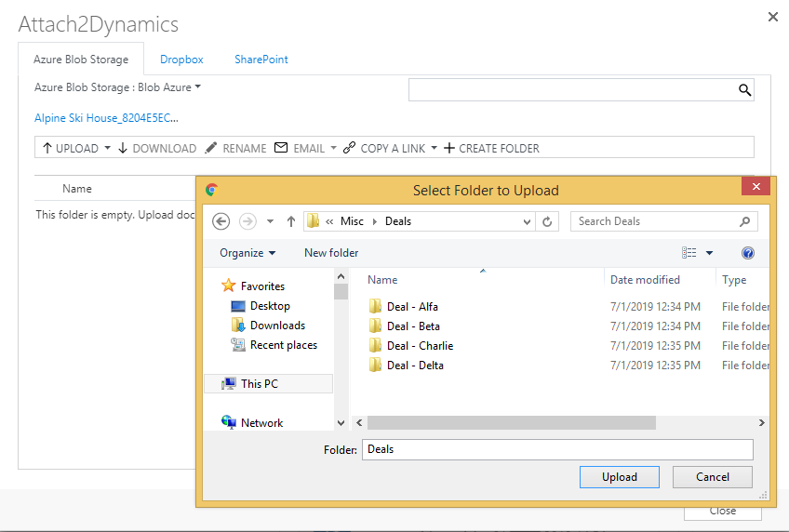Click the navigation pane scroll up arrow
Screen dimensions: 789x532
coord(341,276)
